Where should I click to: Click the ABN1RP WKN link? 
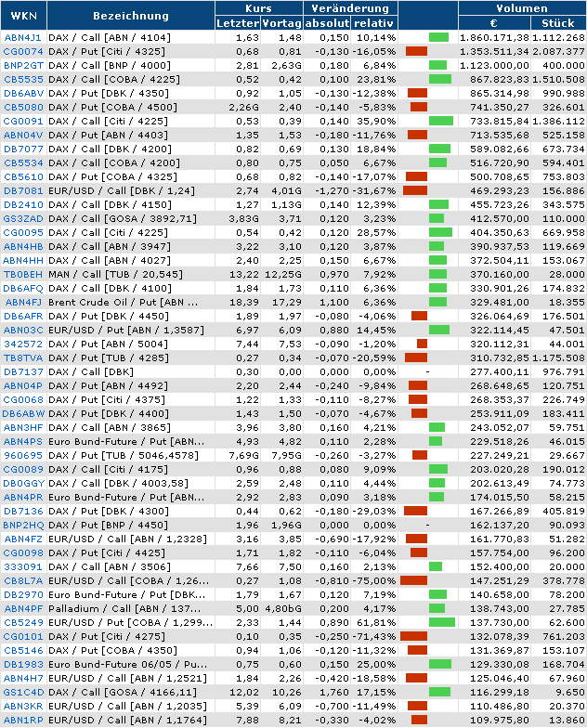pyautogui.click(x=22, y=721)
